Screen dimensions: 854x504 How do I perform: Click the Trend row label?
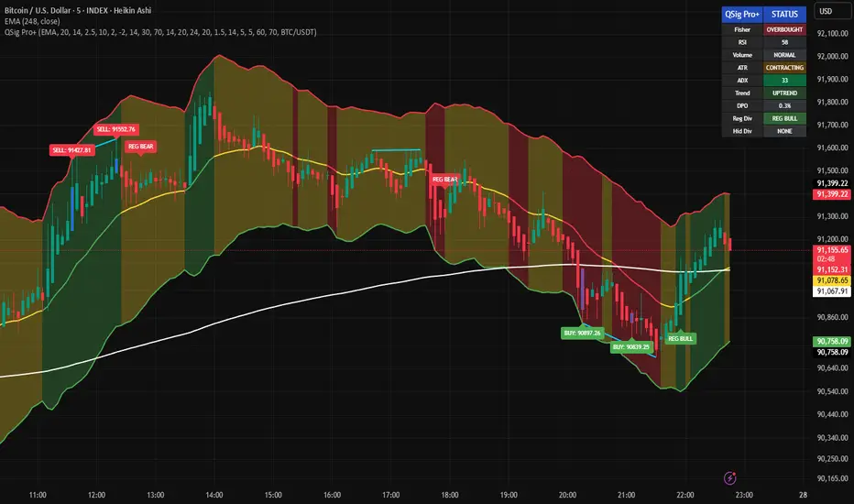point(742,93)
